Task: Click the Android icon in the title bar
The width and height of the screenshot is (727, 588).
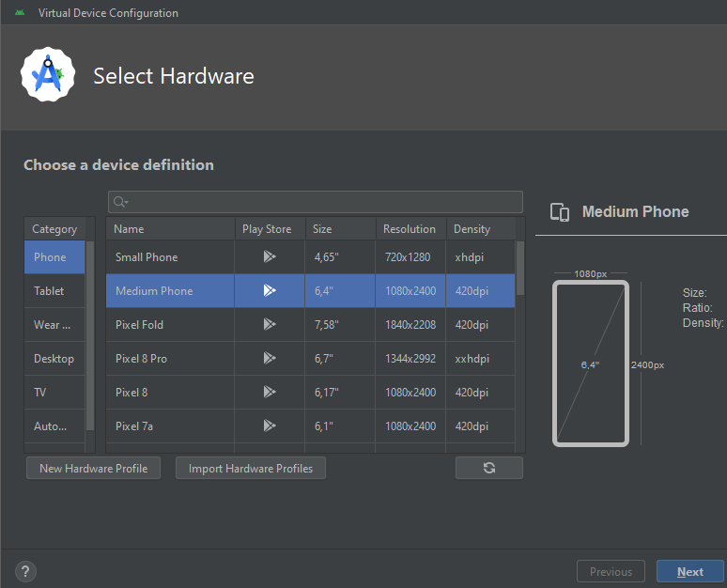Action: [20, 12]
